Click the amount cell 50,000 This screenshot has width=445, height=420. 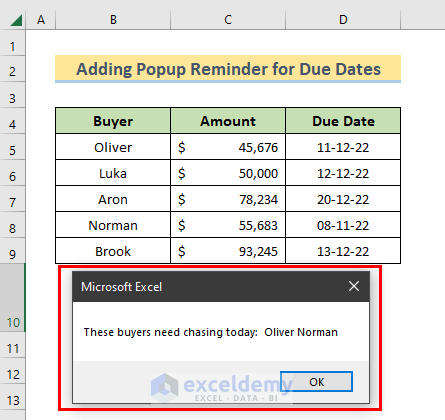coord(228,173)
